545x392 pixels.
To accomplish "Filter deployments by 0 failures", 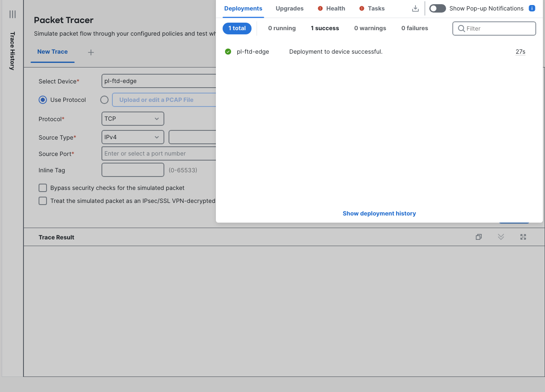I will point(415,28).
